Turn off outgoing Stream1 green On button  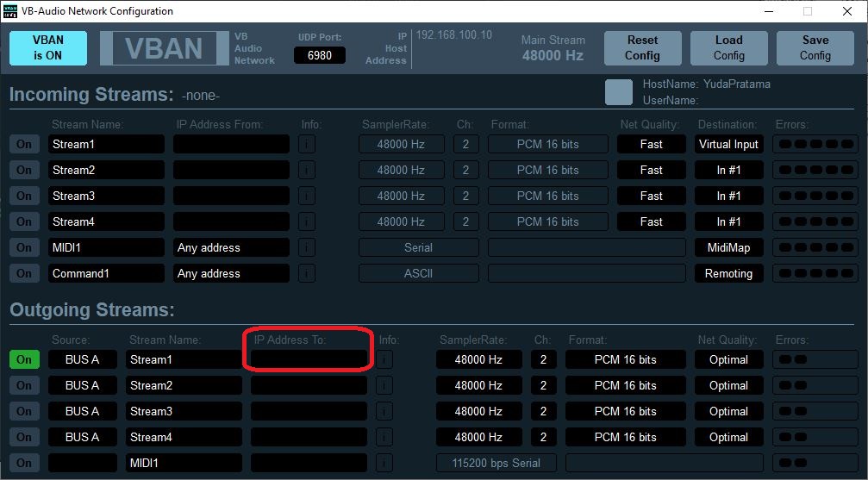[x=24, y=359]
